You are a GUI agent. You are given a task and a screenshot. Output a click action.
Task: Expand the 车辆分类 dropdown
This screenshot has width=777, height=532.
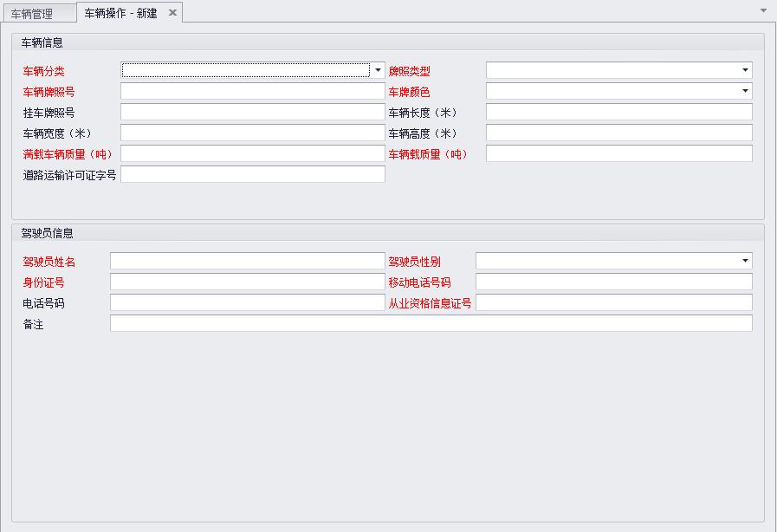[x=378, y=70]
